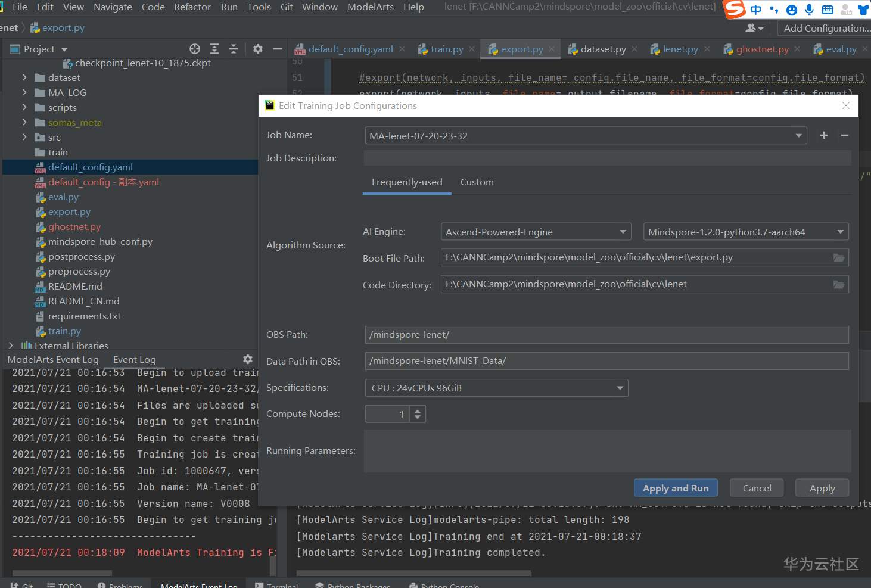Click the locate/select opened file target icon
Screen dimensions: 871x588
point(195,49)
